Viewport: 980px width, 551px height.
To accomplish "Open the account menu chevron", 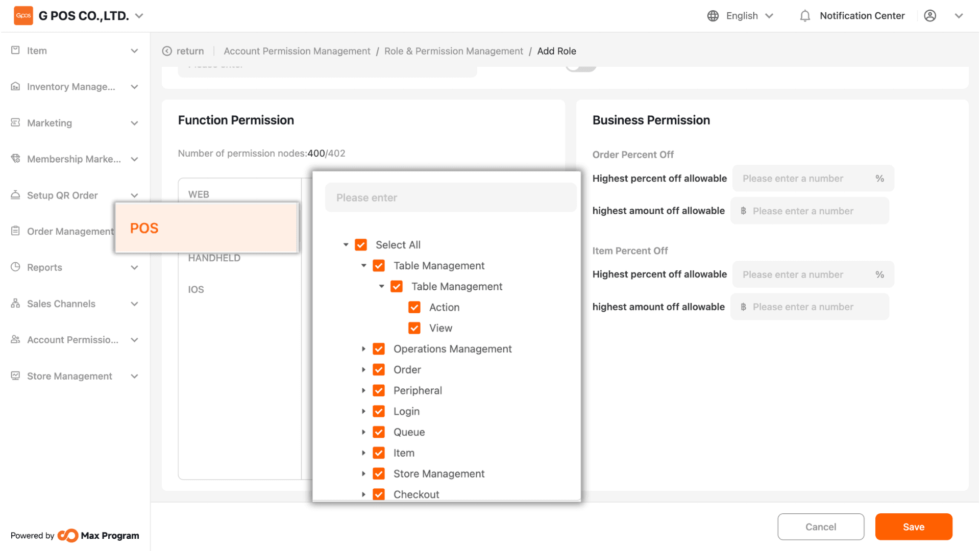I will point(959,16).
